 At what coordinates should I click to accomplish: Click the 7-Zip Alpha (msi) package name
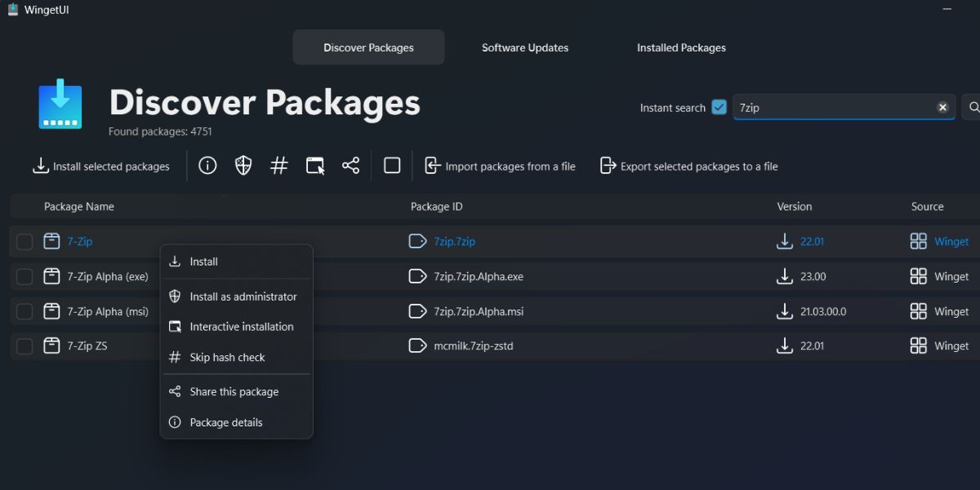click(108, 311)
